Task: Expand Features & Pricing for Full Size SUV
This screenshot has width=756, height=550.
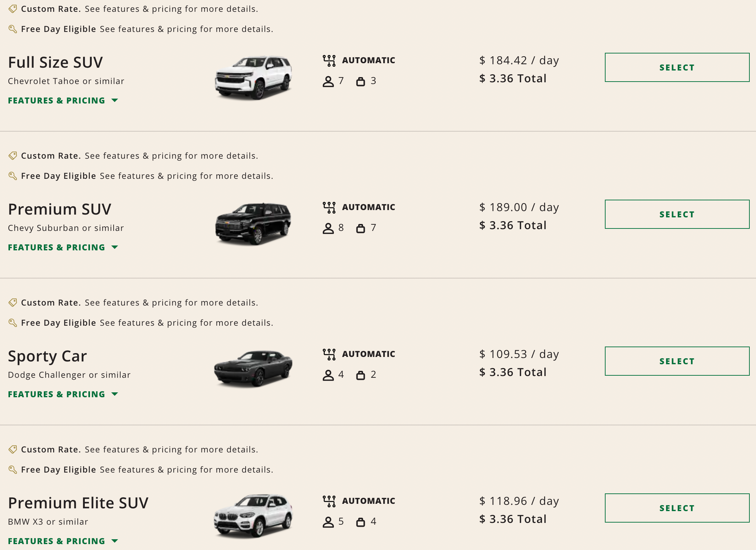Action: click(63, 101)
